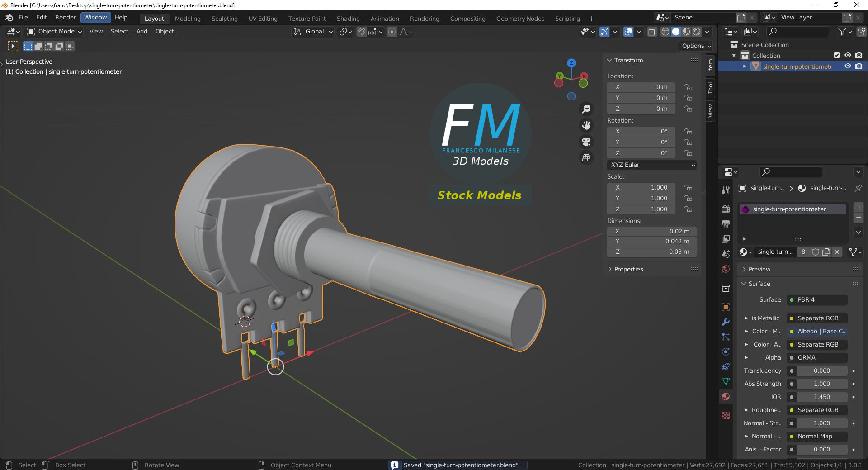Image resolution: width=868 pixels, height=470 pixels.
Task: Open the Object properties orange square icon
Action: pos(726,307)
